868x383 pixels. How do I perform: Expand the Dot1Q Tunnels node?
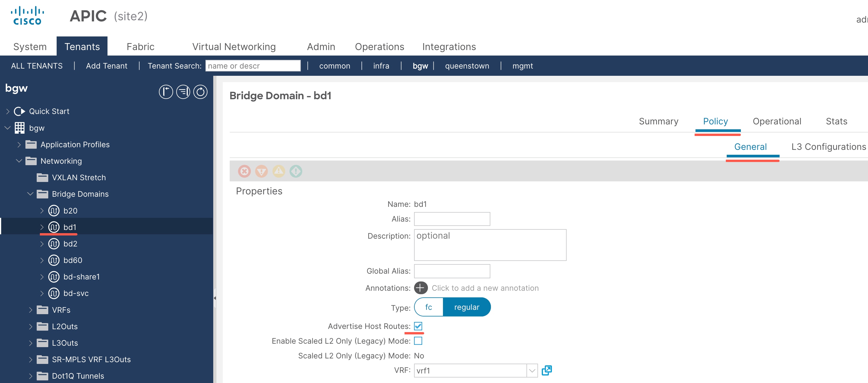pyautogui.click(x=31, y=376)
